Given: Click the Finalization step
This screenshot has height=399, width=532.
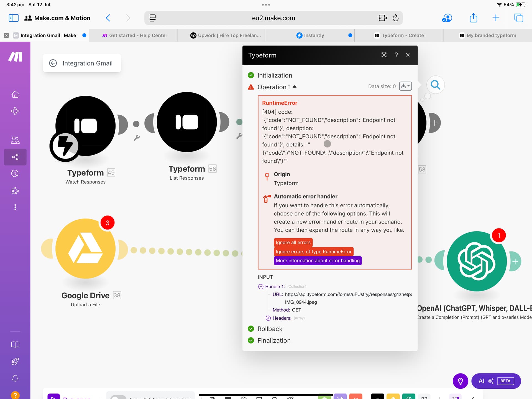Looking at the screenshot, I should pos(274,340).
